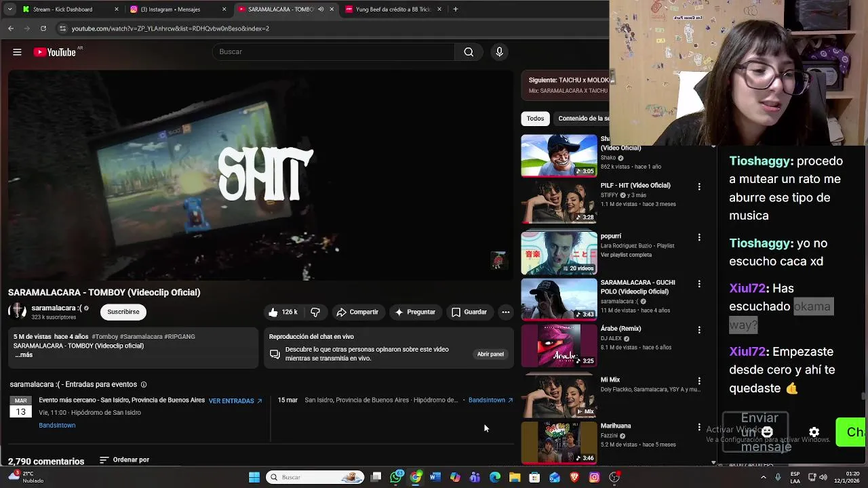
Task: Open the Árabe (Remix) video title
Action: click(x=620, y=329)
